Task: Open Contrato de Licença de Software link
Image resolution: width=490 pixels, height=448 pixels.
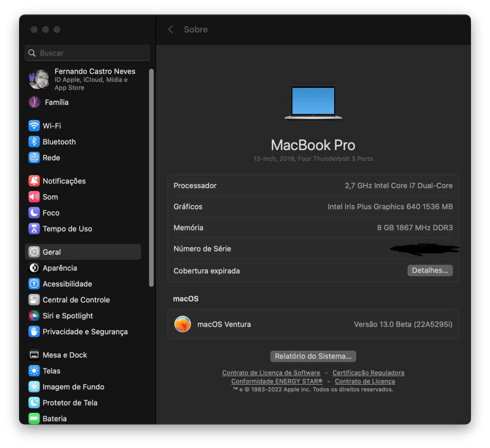Action: (271, 373)
